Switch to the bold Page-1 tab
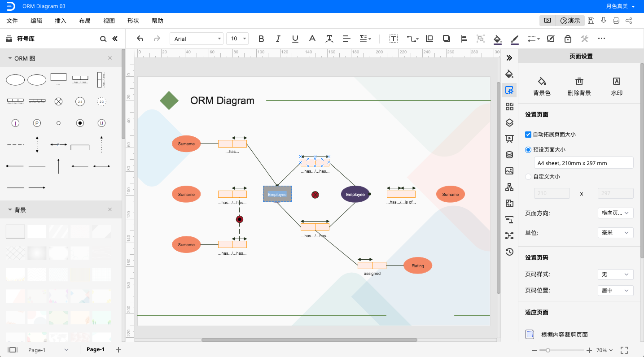Screen dimensions: 644x357 tap(96, 349)
